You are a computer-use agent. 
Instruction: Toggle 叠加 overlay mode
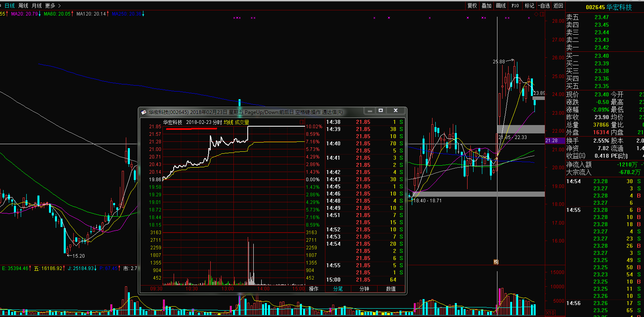[x=486, y=6]
